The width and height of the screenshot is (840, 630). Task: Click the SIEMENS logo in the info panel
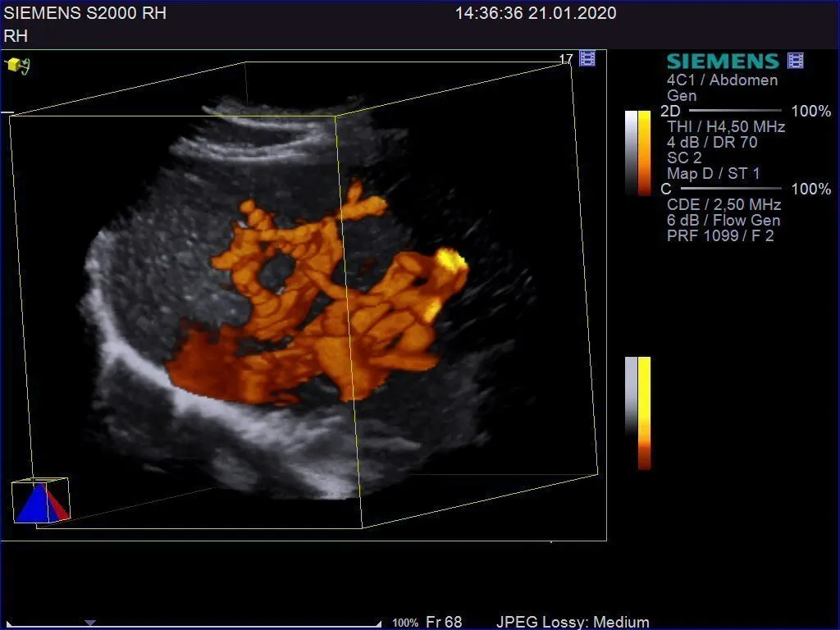pyautogui.click(x=722, y=62)
